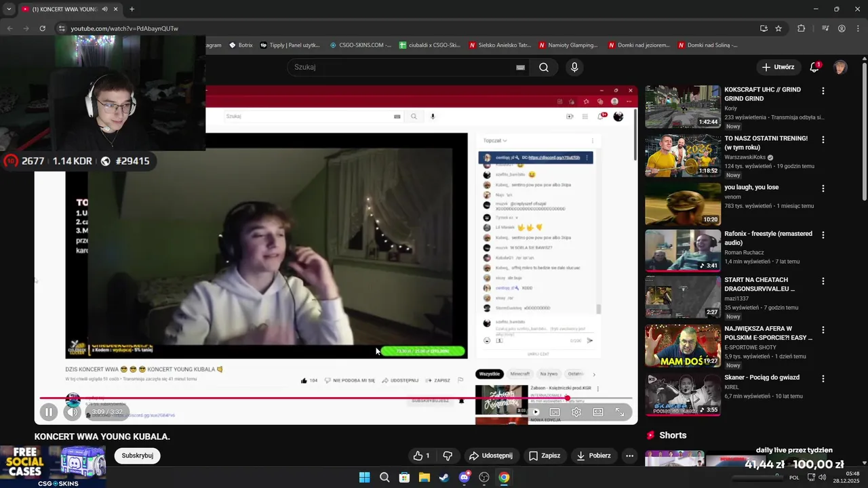Reload the page in Chrome
The height and width of the screenshot is (488, 868).
tap(42, 28)
